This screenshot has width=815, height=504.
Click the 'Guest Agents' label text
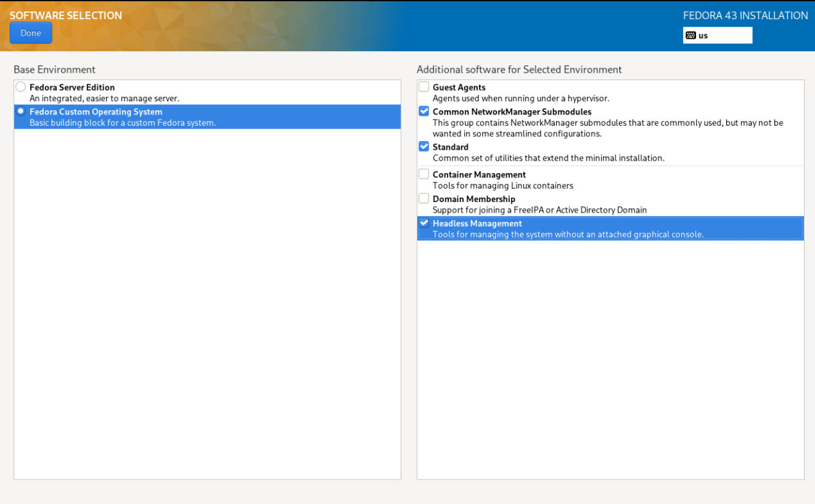click(x=459, y=87)
